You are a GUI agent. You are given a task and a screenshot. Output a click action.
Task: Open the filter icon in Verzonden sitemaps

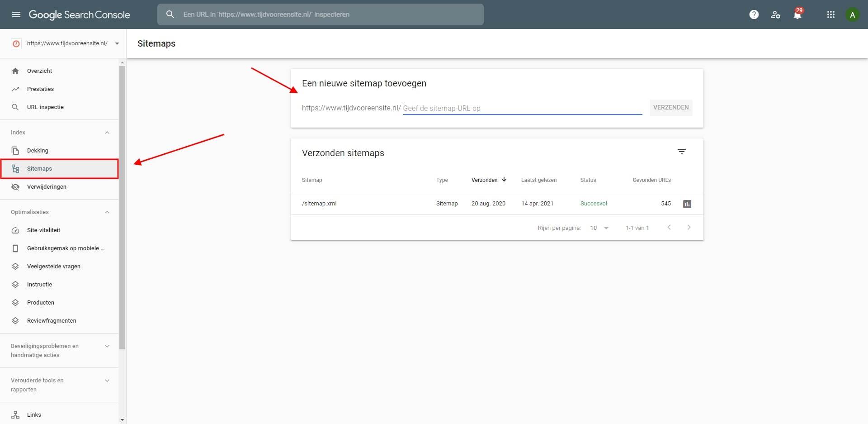(x=682, y=152)
